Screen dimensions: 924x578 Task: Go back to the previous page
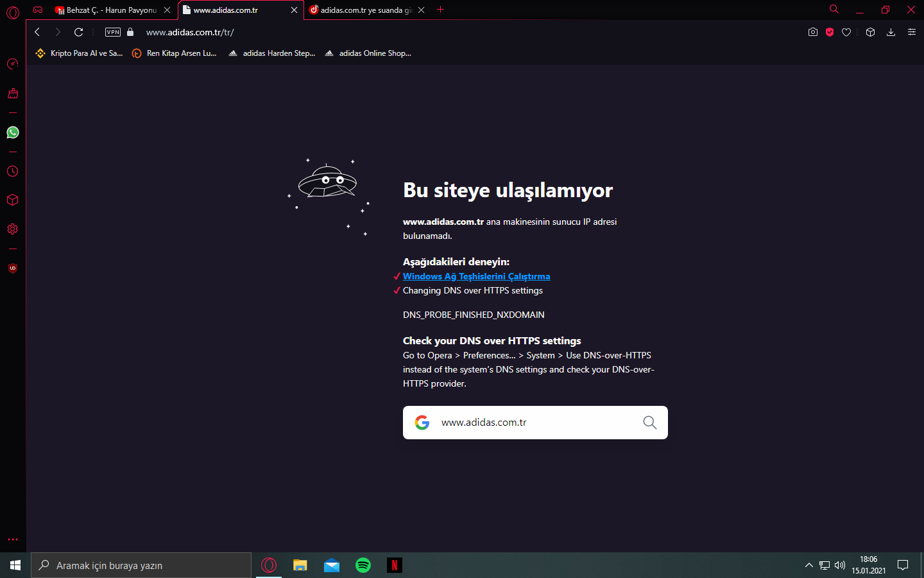click(37, 32)
